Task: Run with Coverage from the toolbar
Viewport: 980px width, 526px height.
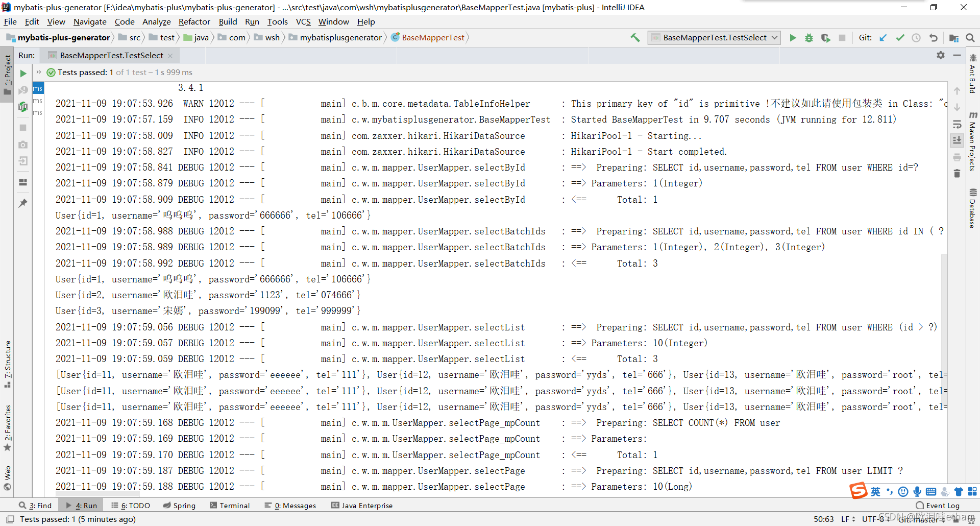Action: click(x=825, y=38)
